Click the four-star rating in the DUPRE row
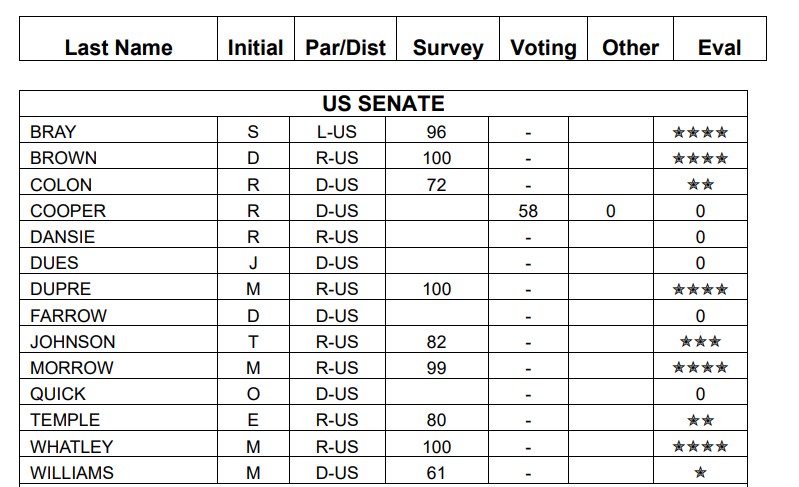Screen dimensions: 799x487 pyautogui.click(x=700, y=290)
